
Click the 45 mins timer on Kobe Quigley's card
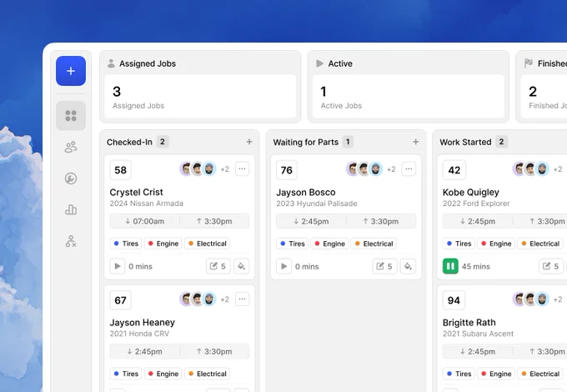[x=476, y=267]
